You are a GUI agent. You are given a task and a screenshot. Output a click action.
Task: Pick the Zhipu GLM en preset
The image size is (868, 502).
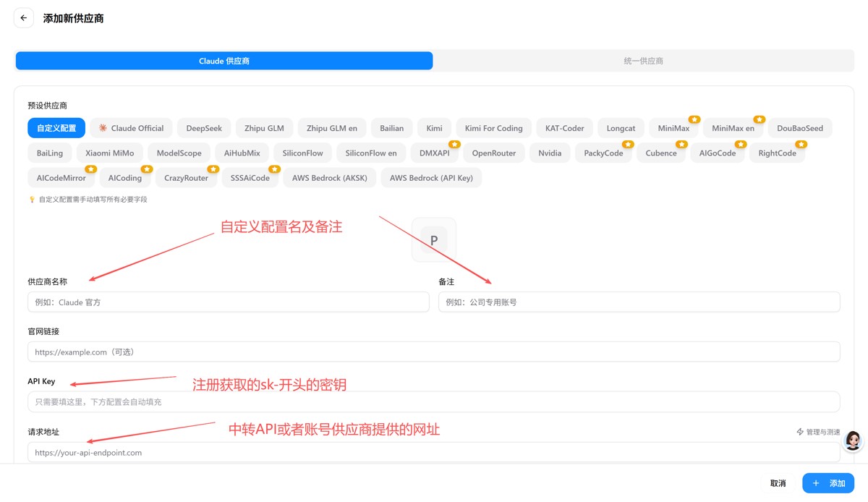tap(332, 128)
